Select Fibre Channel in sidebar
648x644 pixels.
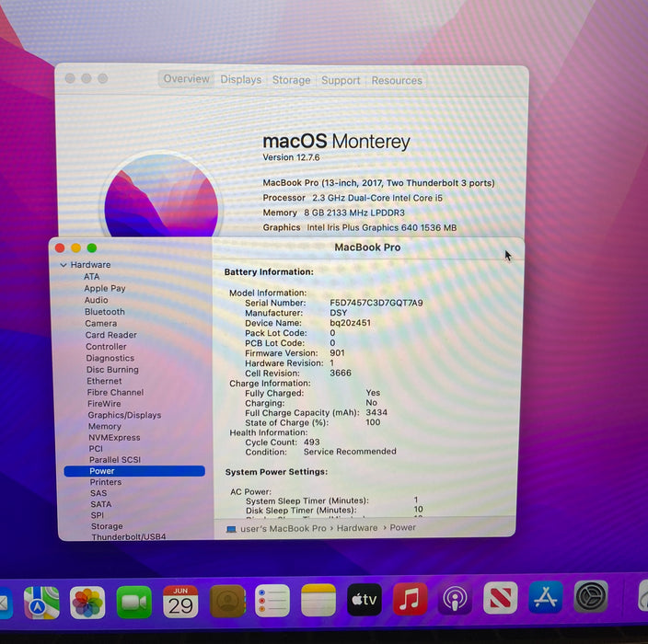click(x=115, y=393)
